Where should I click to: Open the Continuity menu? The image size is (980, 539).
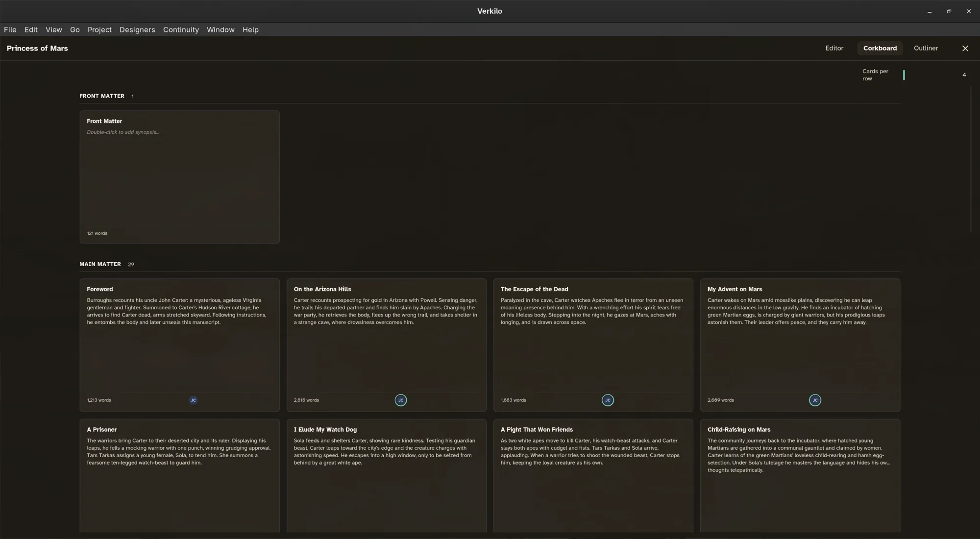181,30
